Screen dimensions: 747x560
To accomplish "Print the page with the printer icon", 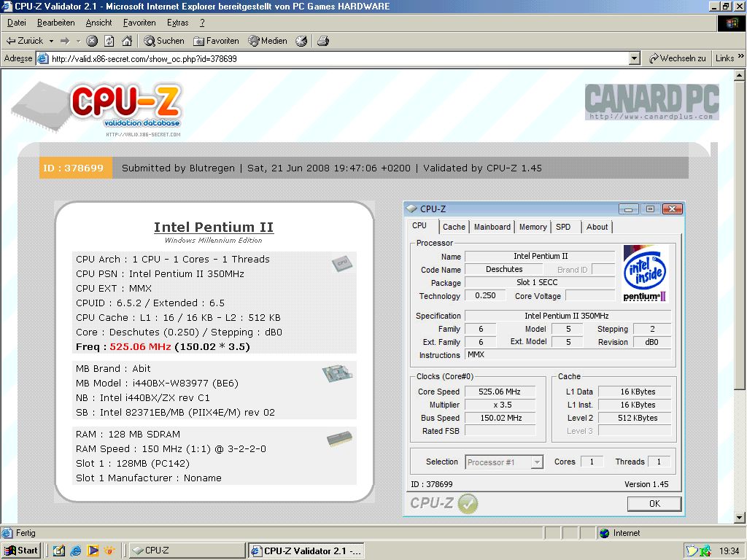I will pyautogui.click(x=323, y=41).
